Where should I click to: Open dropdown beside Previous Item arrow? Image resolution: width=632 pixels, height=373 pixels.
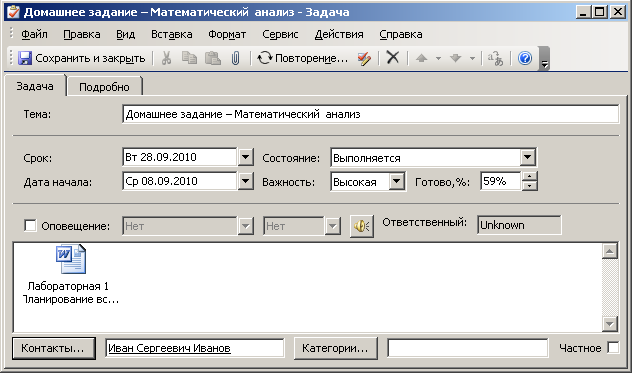(x=439, y=58)
